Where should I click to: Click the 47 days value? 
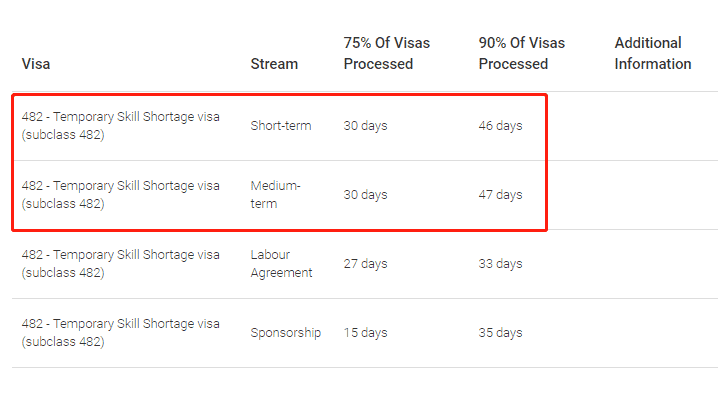point(500,195)
